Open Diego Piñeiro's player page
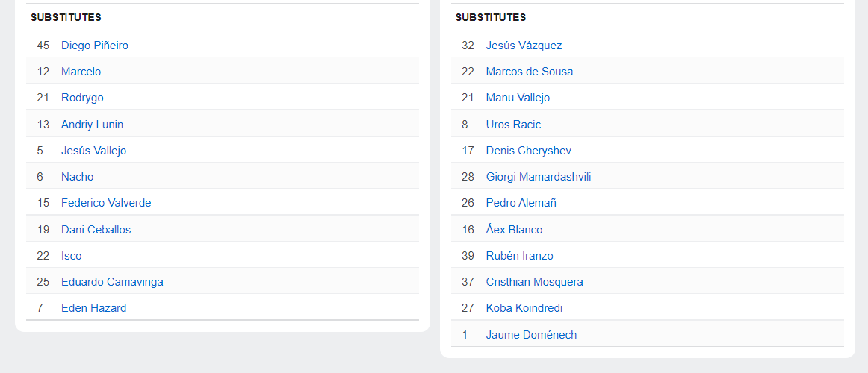 click(x=95, y=46)
